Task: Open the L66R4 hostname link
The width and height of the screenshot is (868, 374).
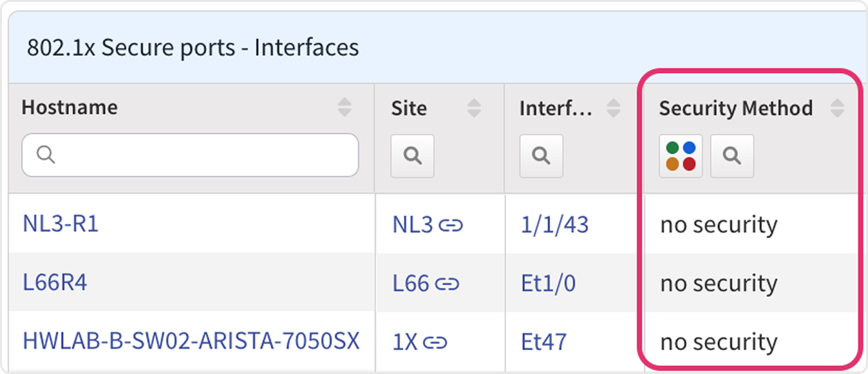Action: [55, 283]
